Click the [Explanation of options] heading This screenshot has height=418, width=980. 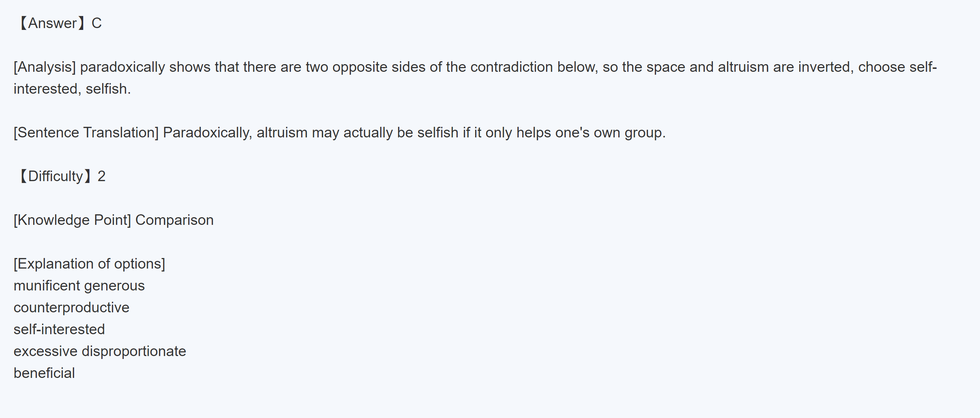tap(89, 264)
